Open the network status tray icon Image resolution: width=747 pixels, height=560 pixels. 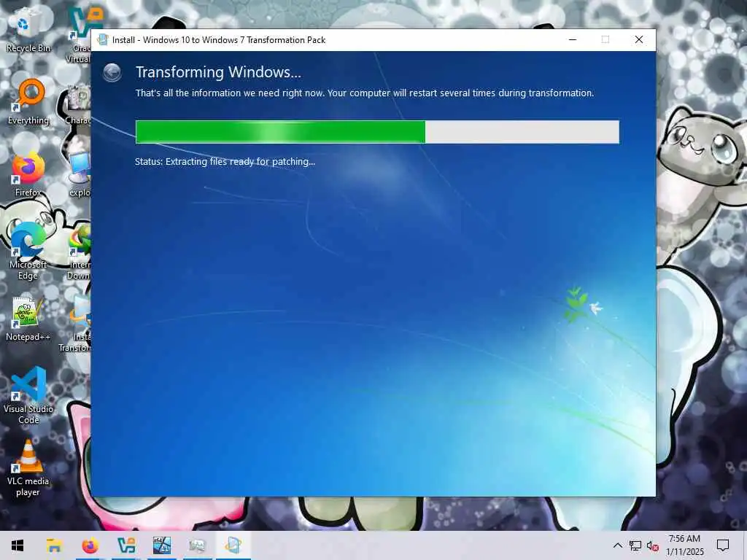point(635,545)
